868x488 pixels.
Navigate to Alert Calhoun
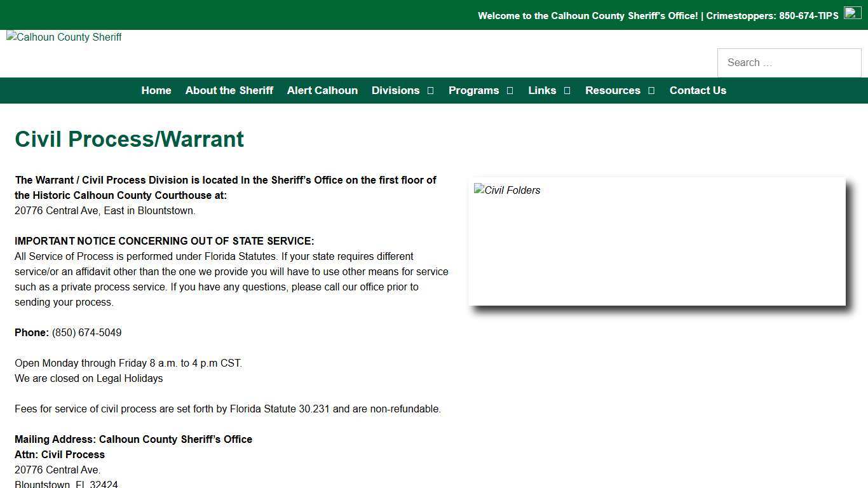point(322,90)
